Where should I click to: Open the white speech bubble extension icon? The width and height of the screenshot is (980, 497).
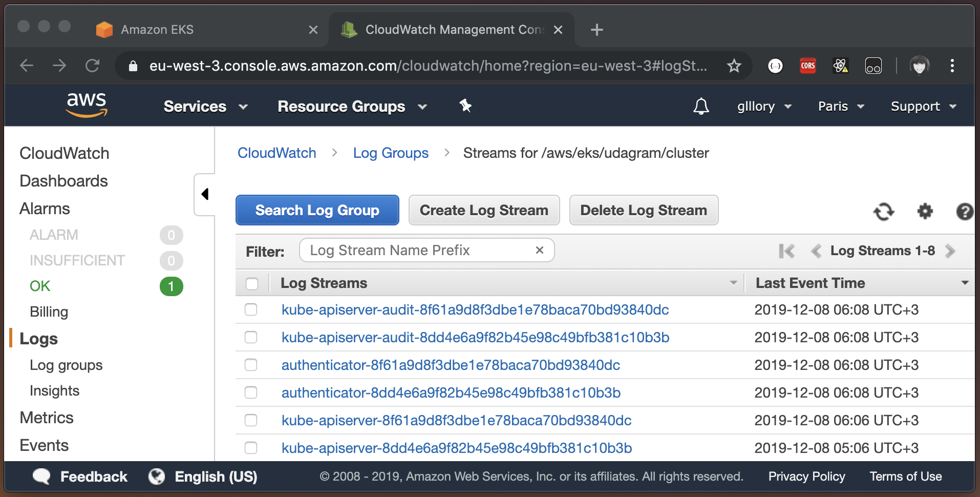(776, 66)
